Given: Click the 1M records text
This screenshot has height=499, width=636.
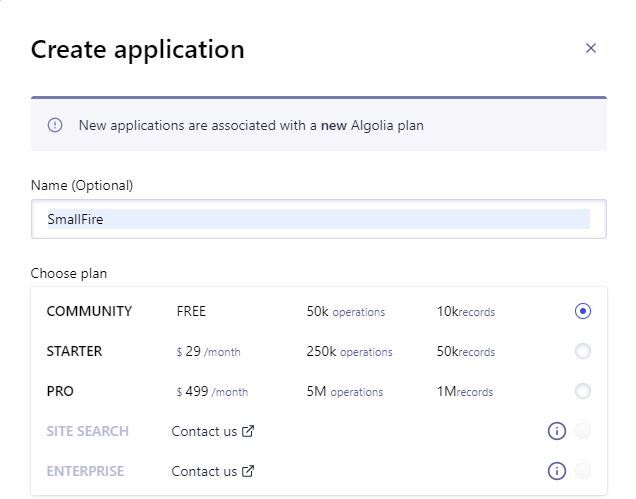Looking at the screenshot, I should 465,391.
